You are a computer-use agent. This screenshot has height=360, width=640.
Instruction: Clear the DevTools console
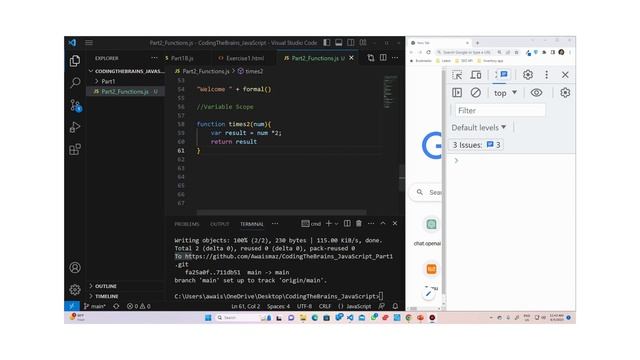[476, 93]
